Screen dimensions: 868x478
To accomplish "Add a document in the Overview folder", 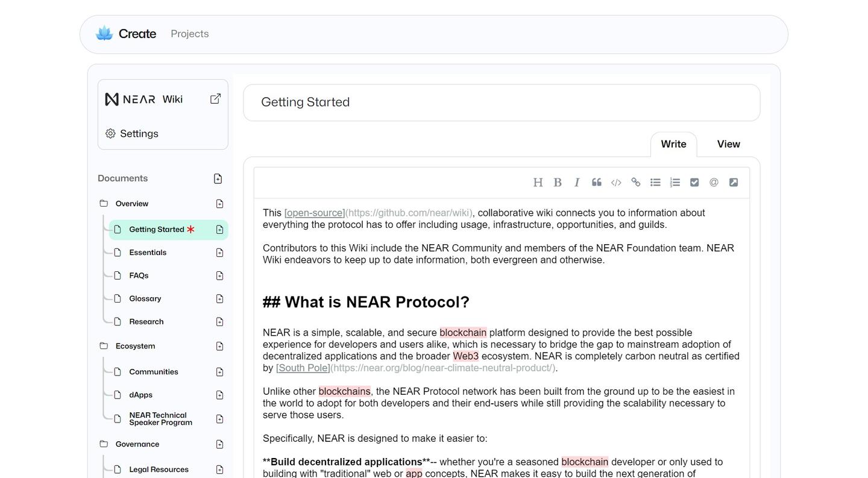I will [219, 204].
